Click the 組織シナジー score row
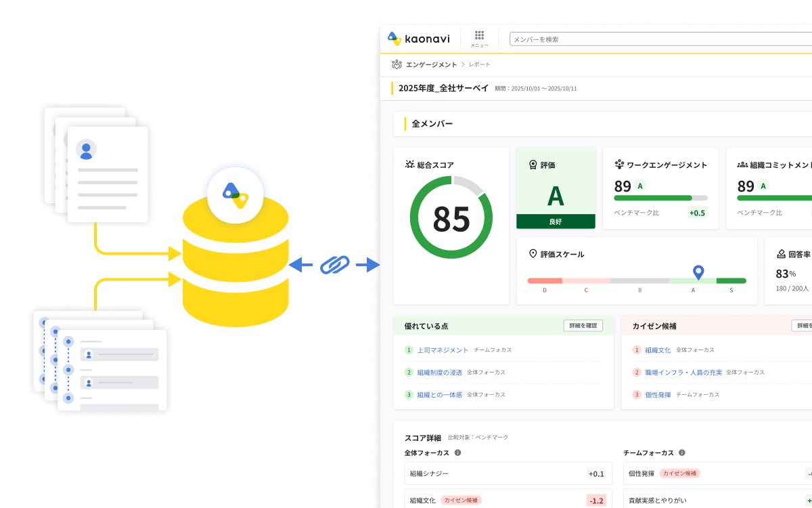This screenshot has height=508, width=812. tap(508, 474)
